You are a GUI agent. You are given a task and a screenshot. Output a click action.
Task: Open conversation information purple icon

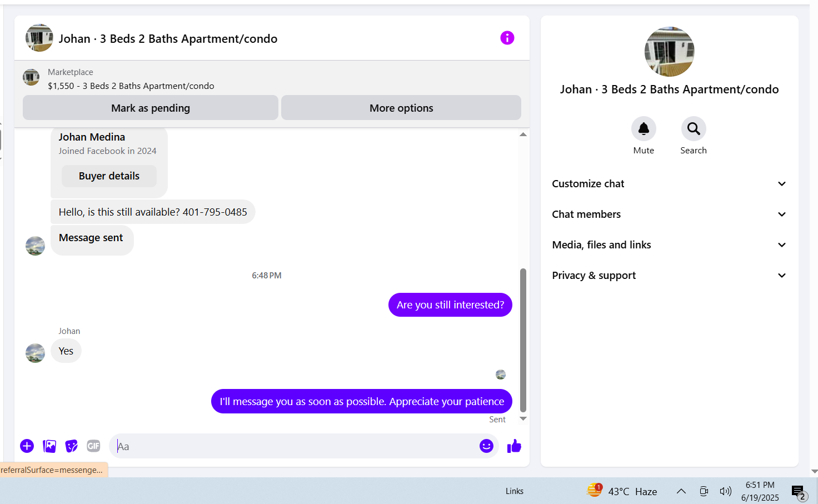point(507,38)
